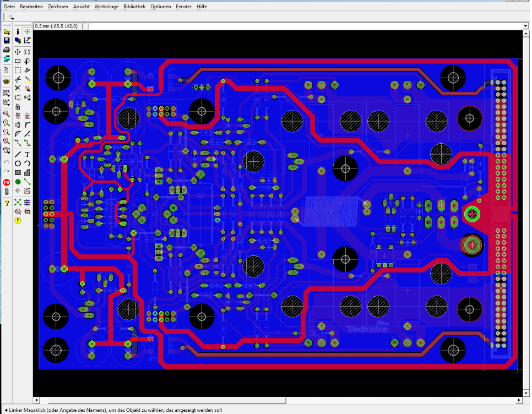Select the Polygon tool

tap(27, 172)
